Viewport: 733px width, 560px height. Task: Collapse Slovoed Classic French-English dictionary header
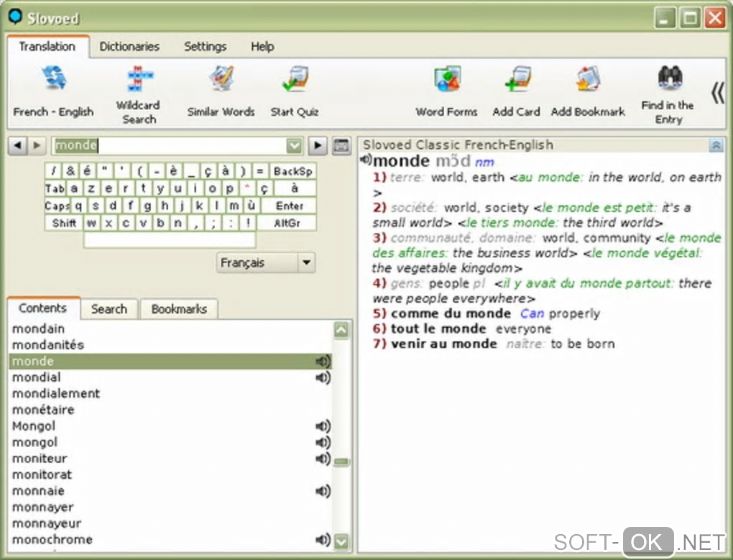click(716, 145)
